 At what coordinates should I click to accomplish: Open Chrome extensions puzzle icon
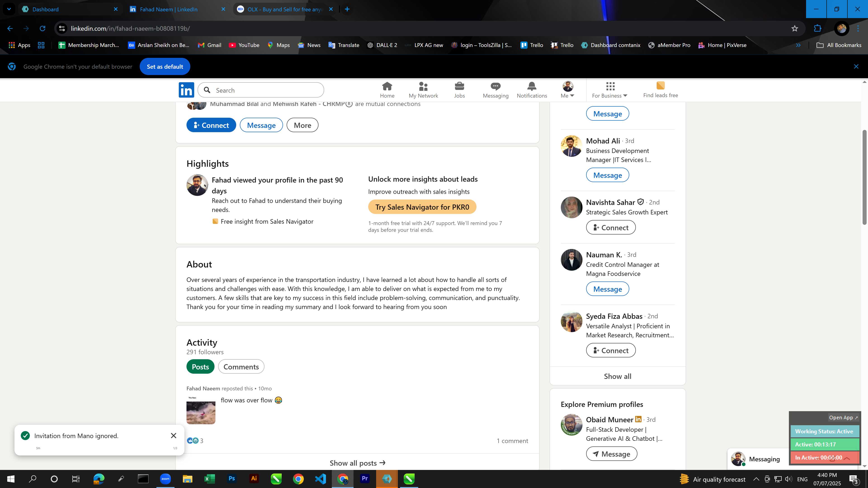(817, 29)
